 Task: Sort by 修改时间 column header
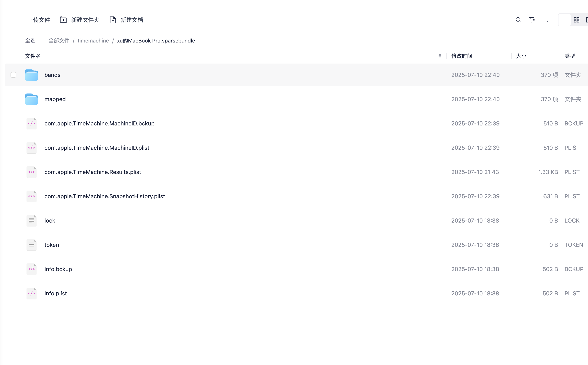coord(462,56)
